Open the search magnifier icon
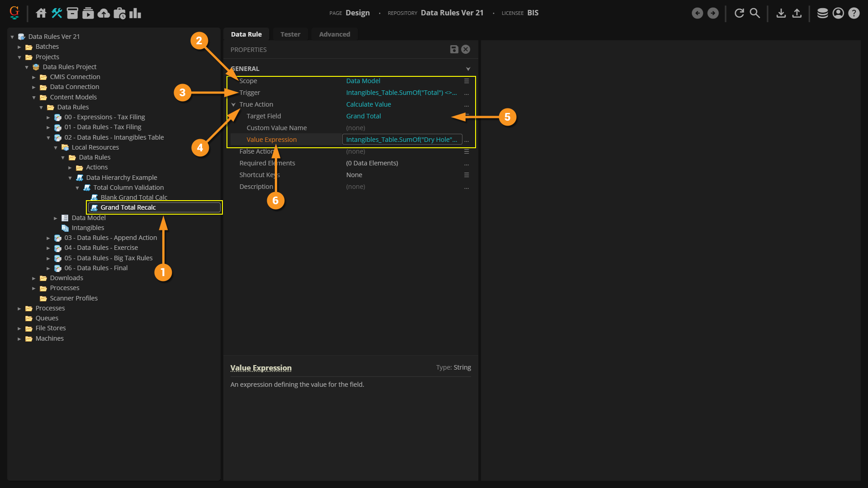The height and width of the screenshot is (488, 868). point(755,13)
